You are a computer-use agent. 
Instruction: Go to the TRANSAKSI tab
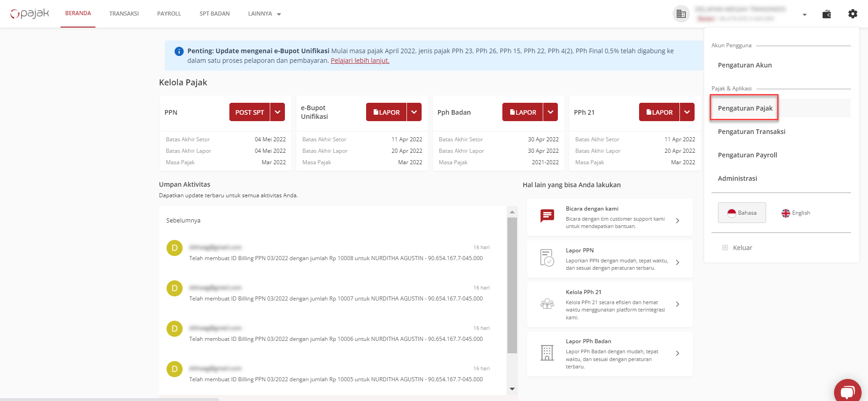(124, 14)
